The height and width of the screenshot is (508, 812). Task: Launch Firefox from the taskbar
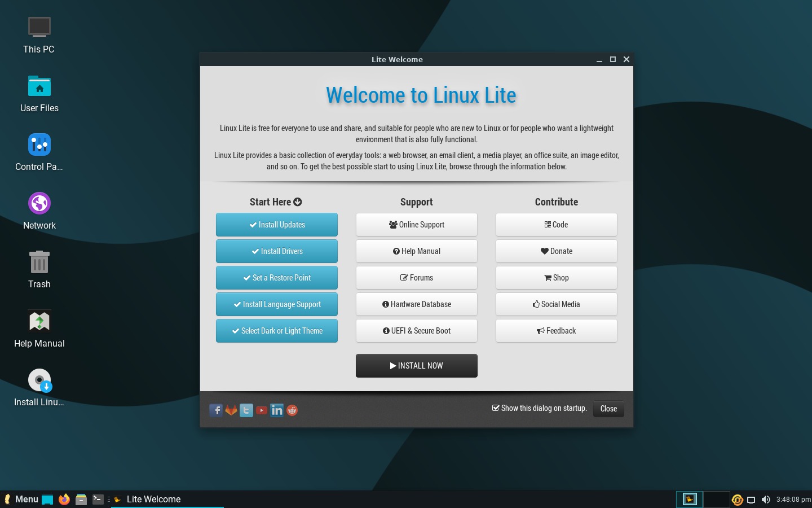coord(64,500)
